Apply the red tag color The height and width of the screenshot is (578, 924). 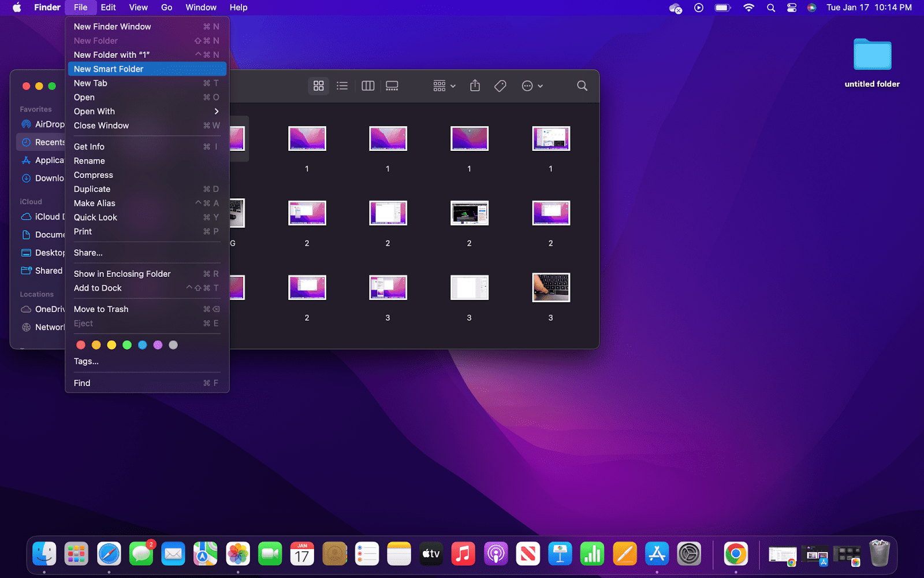point(81,345)
